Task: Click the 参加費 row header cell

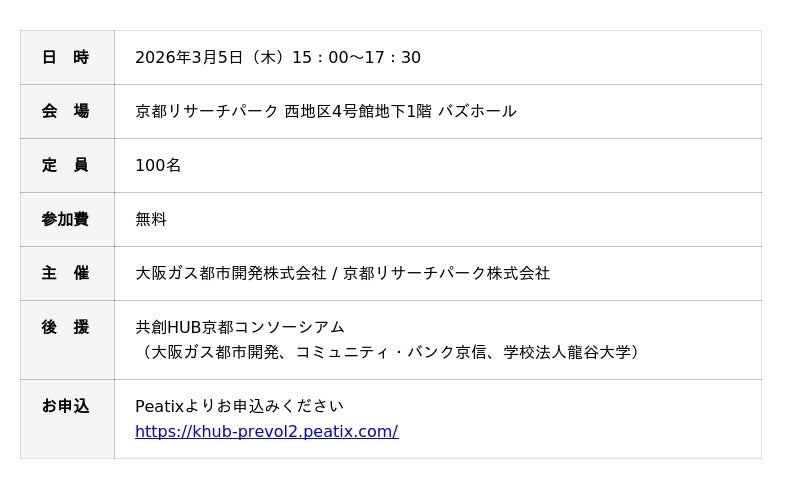Action: 66,219
